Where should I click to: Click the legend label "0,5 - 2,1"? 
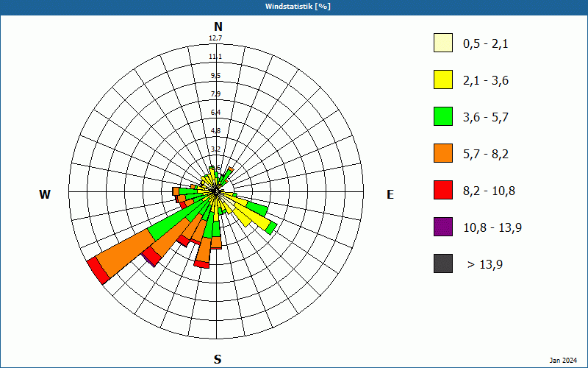pos(486,44)
